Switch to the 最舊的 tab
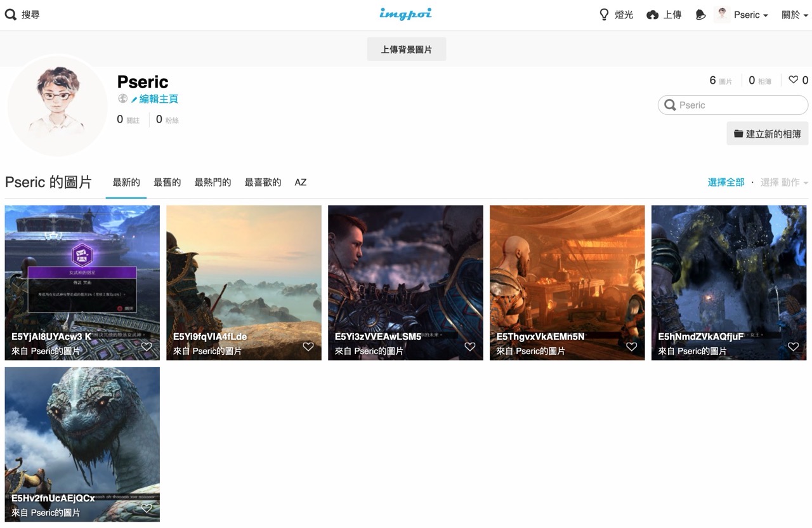 tap(167, 182)
